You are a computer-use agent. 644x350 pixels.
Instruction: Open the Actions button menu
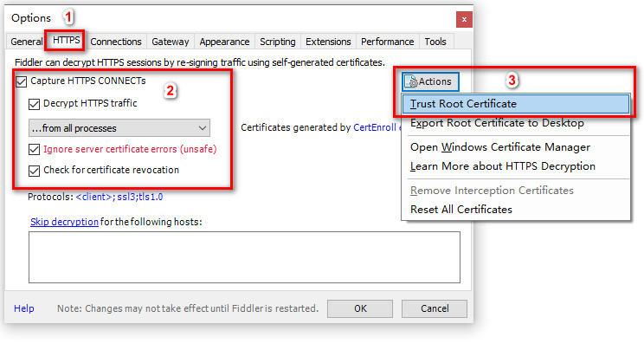coord(430,81)
